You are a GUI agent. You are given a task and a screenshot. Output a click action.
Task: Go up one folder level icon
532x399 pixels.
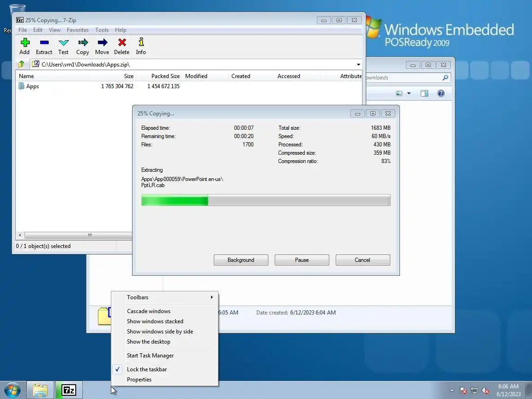coord(21,64)
